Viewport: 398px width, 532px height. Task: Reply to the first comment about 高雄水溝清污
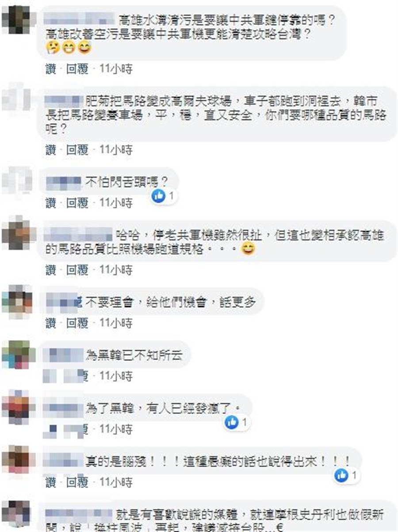[77, 69]
